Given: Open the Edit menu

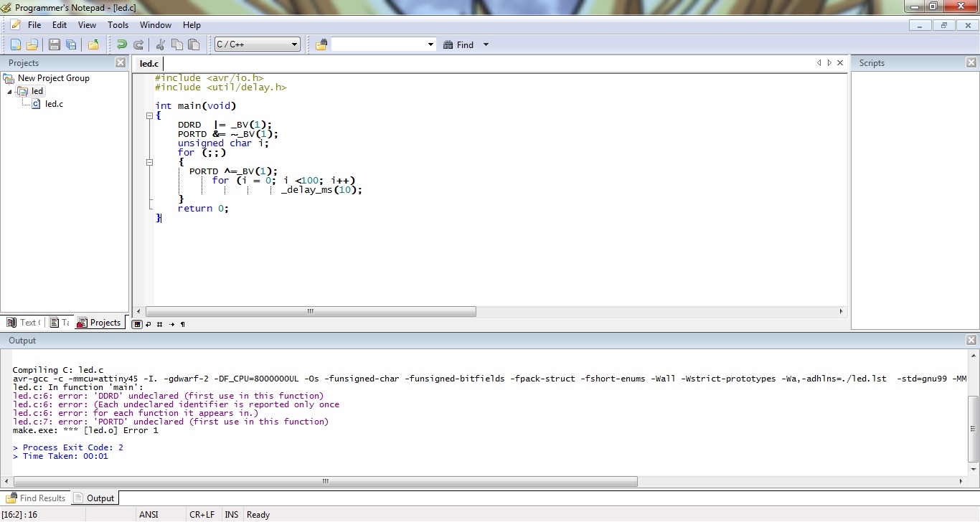Looking at the screenshot, I should click(60, 25).
